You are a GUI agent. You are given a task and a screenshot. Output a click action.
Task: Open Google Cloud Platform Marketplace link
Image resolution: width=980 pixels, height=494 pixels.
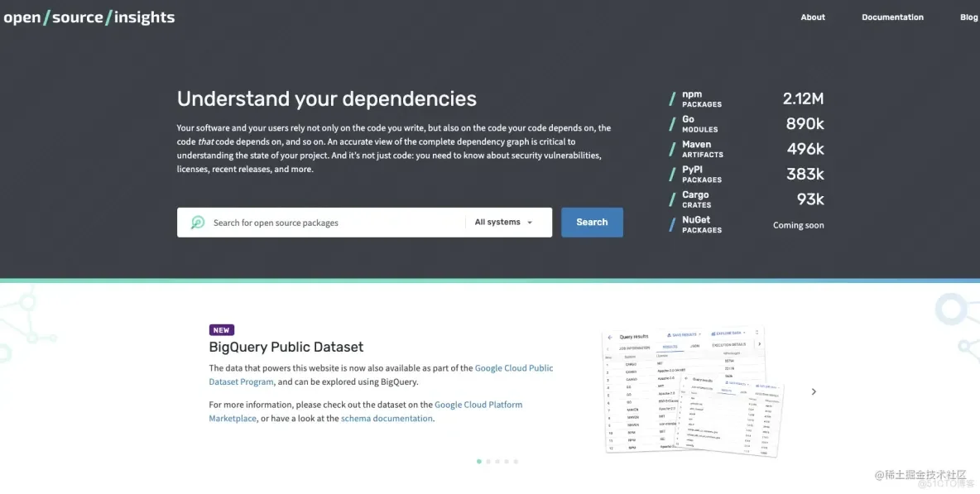[x=478, y=405]
